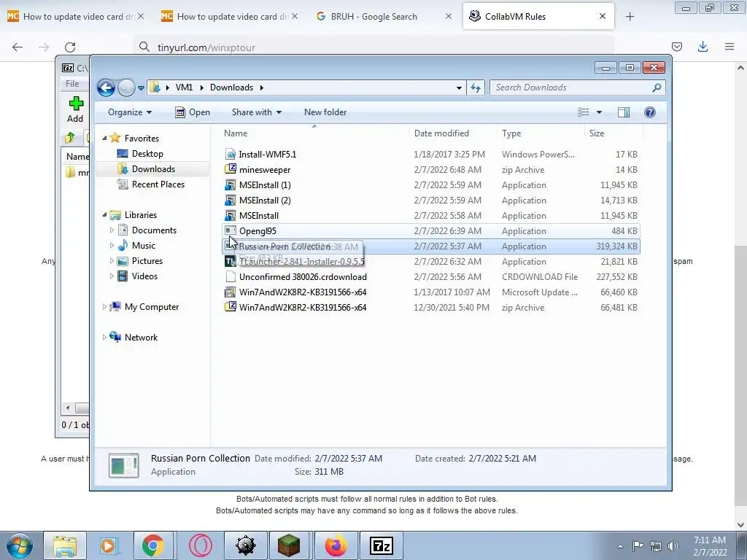Click the browser reload button
Screen dimensions: 747x560
(x=70, y=47)
